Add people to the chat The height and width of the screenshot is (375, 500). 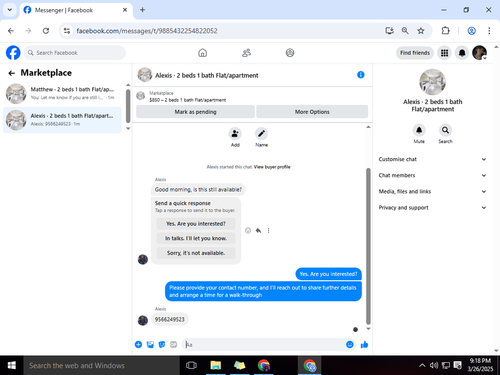[x=235, y=134]
